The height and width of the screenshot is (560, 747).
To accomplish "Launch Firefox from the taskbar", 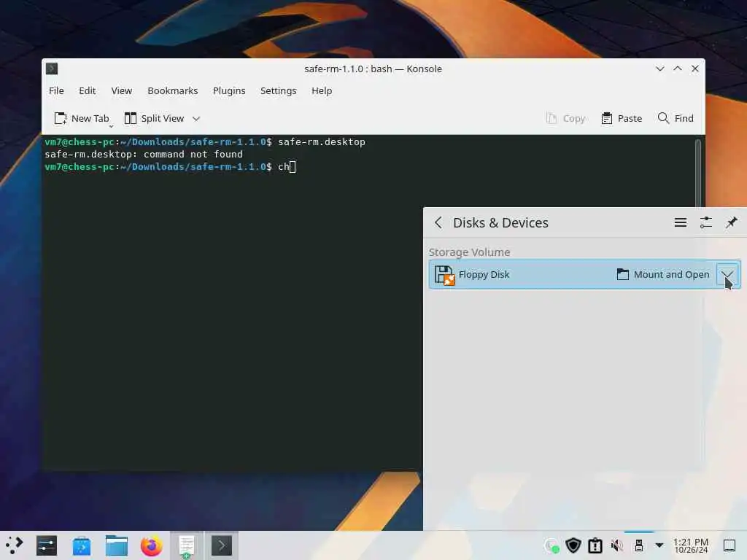I will click(x=152, y=545).
